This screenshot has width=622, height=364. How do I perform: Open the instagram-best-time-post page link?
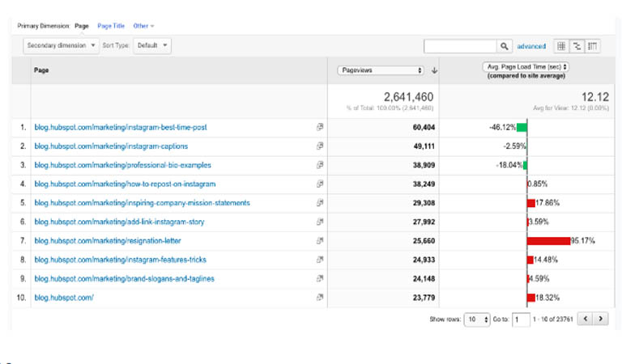(x=121, y=127)
